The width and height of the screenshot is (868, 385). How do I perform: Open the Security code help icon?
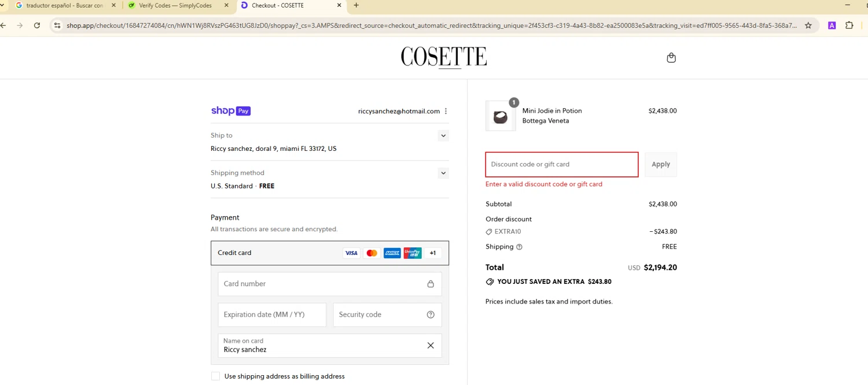pos(431,314)
